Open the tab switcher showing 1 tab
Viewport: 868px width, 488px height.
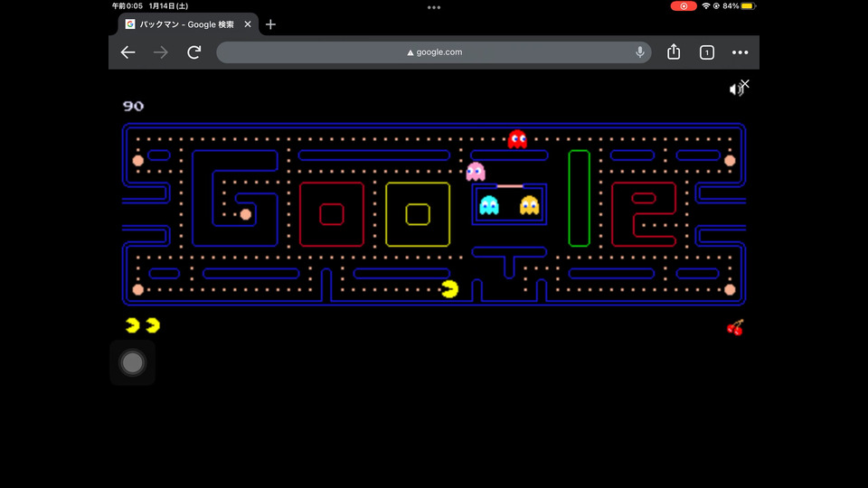click(707, 52)
